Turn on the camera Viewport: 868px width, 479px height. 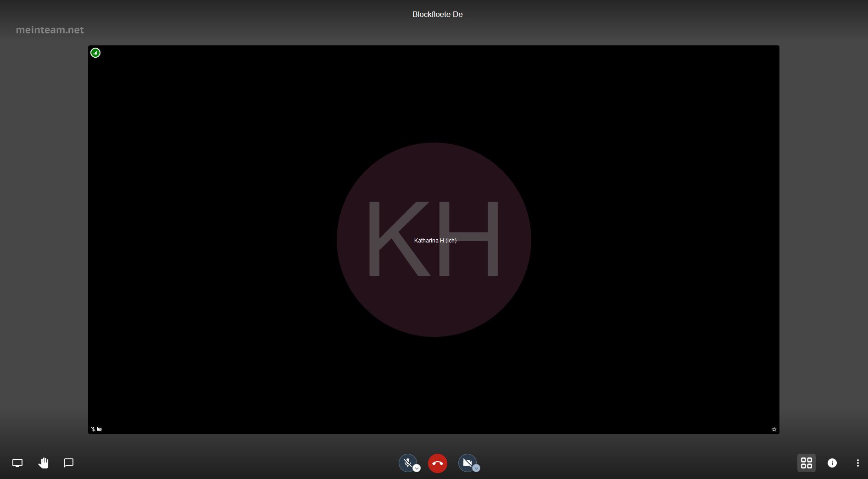[x=467, y=463]
